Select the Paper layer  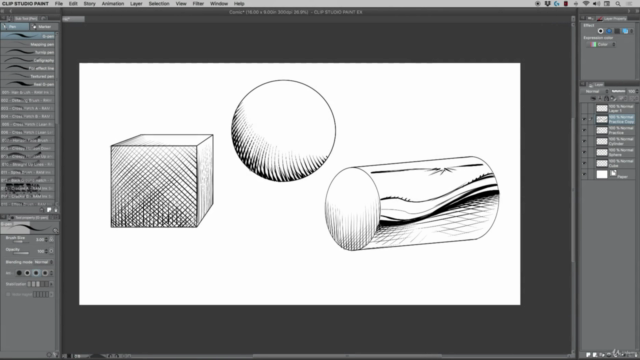click(615, 174)
